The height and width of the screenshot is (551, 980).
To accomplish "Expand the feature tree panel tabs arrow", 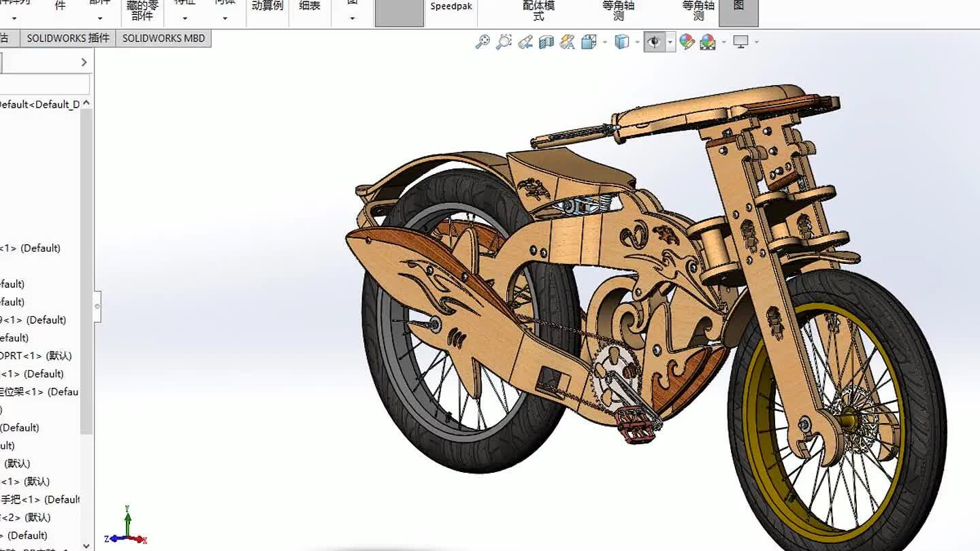I will point(84,63).
